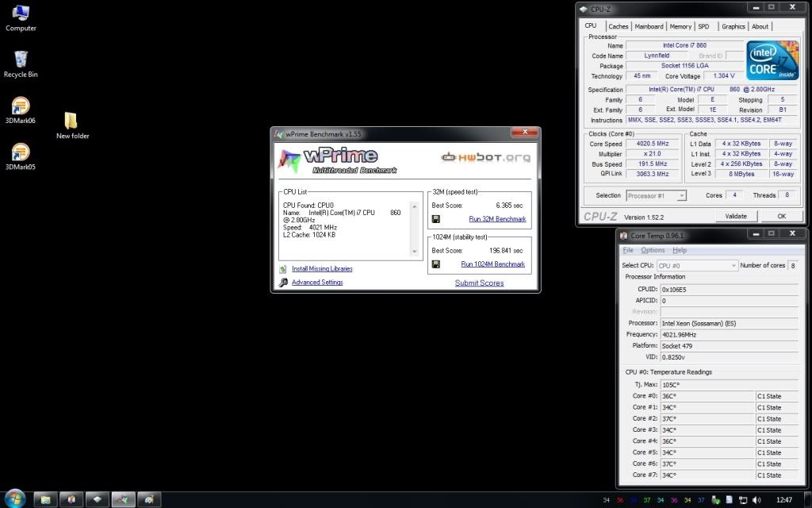Image resolution: width=812 pixels, height=508 pixels.
Task: Switch to the Memory tab in CPU-Z
Action: click(680, 26)
